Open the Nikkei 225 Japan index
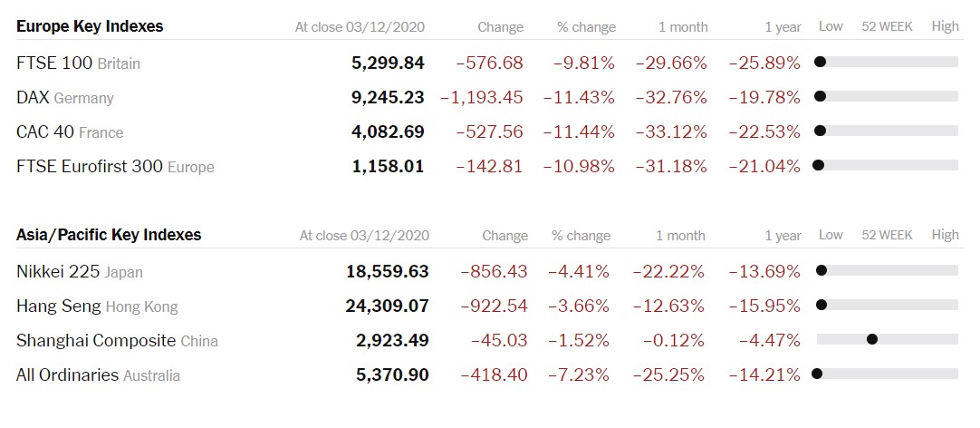The width and height of the screenshot is (980, 428). tap(80, 271)
